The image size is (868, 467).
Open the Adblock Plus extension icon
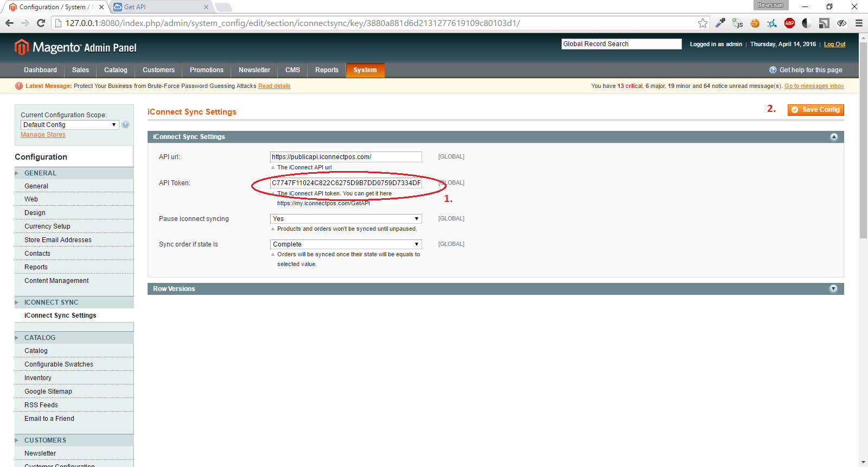[x=789, y=23]
